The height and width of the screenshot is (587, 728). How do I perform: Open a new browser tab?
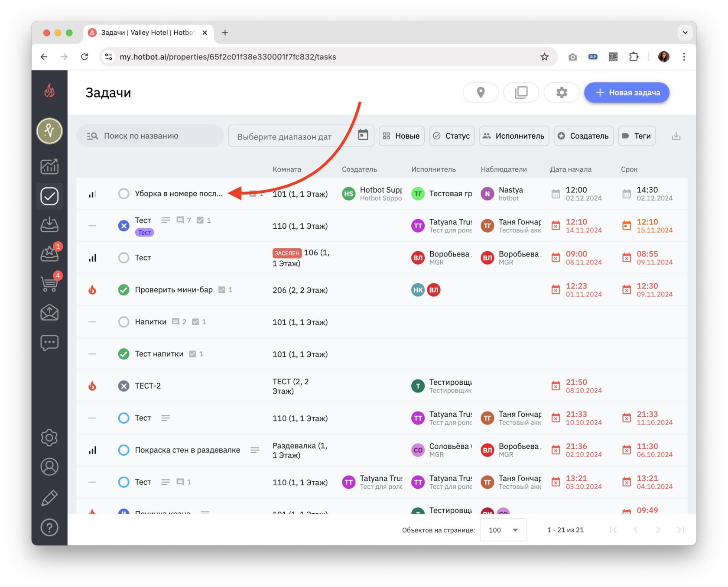[225, 32]
